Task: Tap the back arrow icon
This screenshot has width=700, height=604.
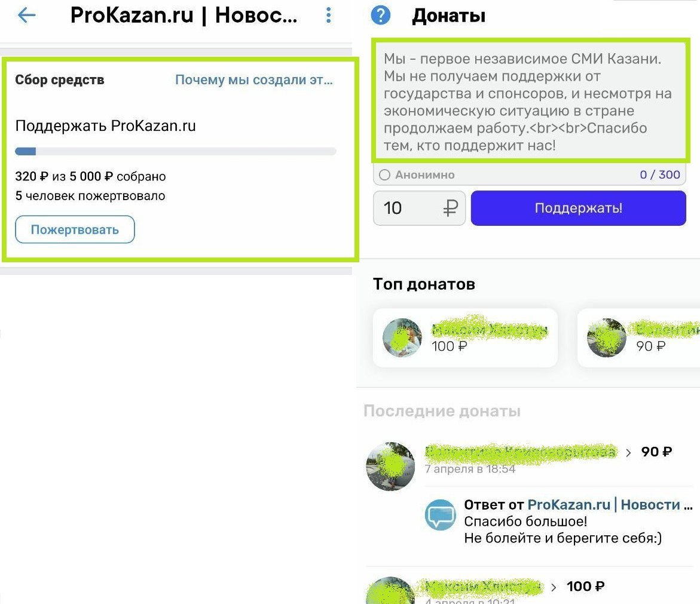Action: pos(26,15)
